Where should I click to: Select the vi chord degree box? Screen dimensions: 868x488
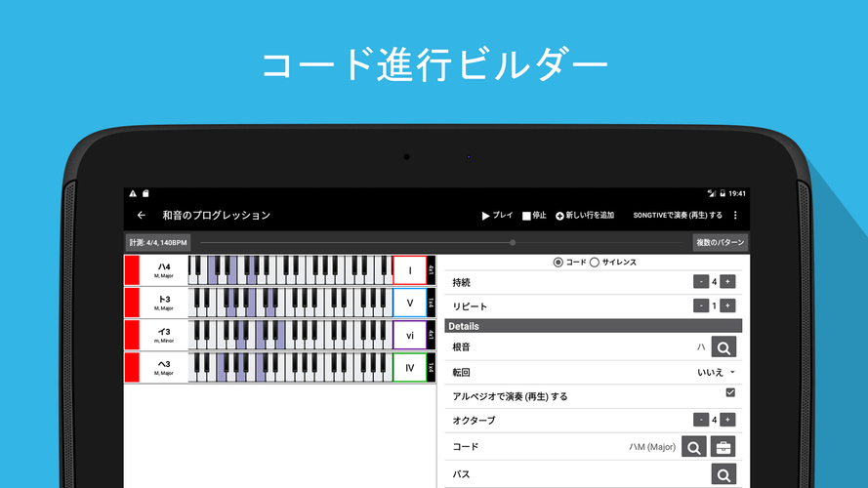410,336
